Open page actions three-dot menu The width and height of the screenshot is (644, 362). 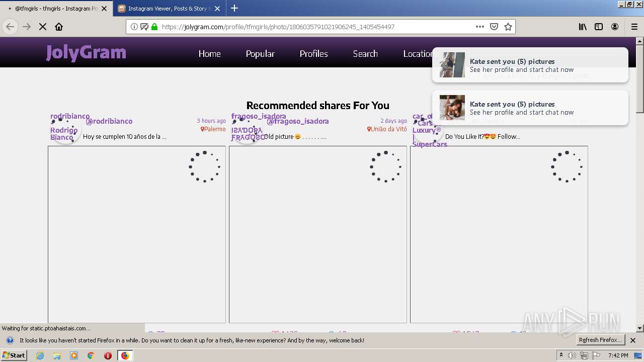pos(479,27)
